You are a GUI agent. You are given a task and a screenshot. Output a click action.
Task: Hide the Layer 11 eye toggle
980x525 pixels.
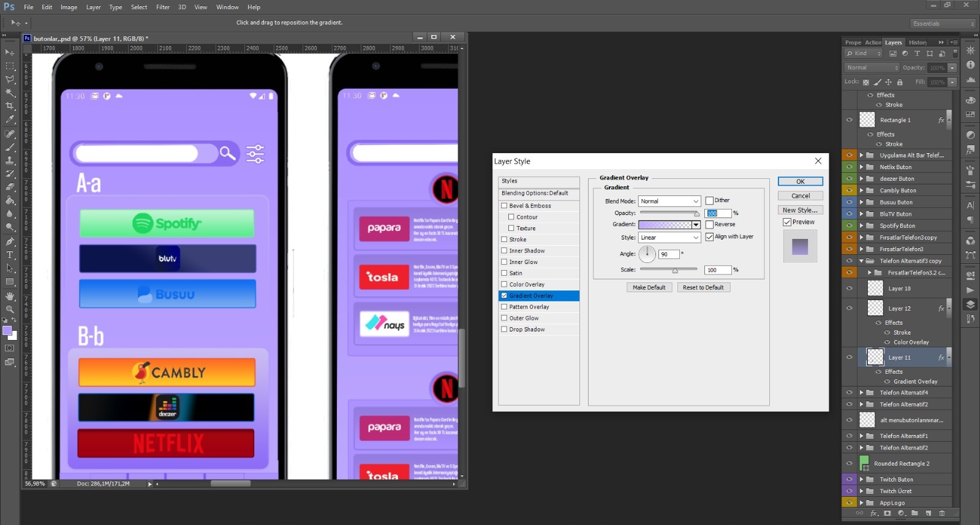[x=849, y=357]
